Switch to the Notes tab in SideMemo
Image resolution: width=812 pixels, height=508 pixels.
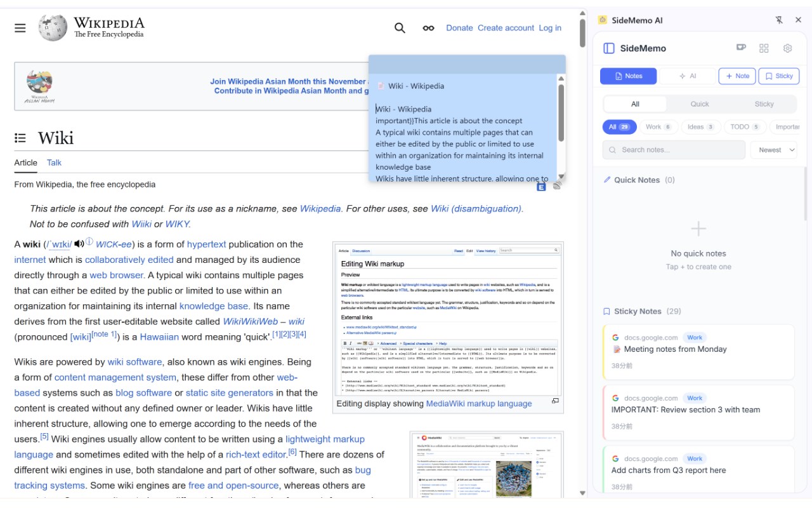628,76
